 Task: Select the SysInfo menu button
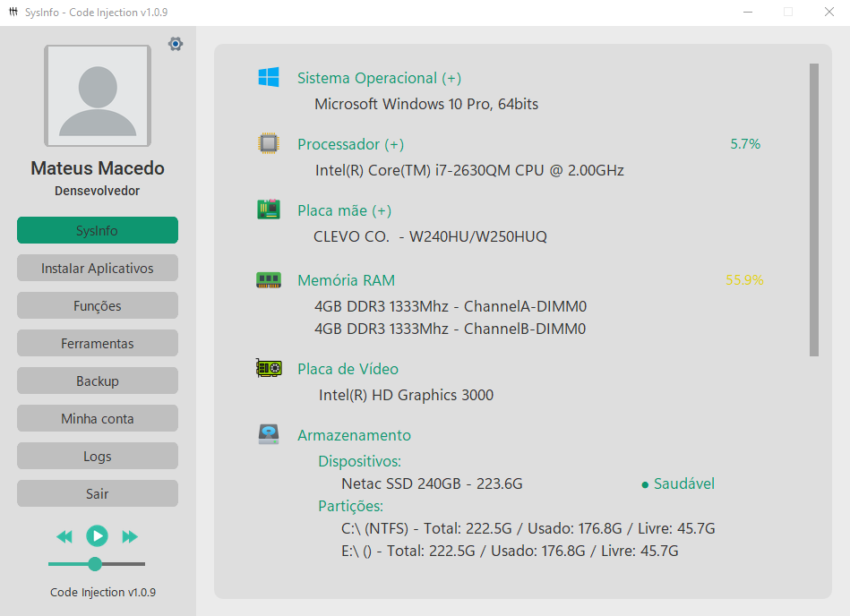[x=98, y=230]
